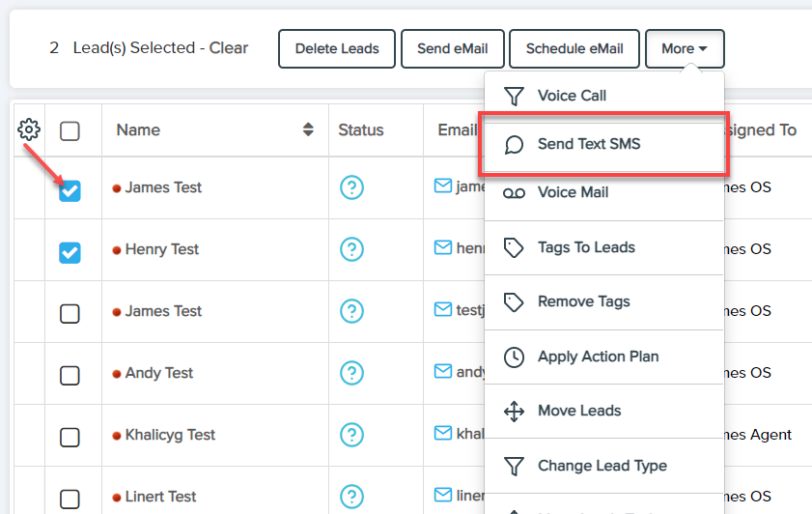Open the table settings gear icon
This screenshot has height=514, width=812.
pos(29,129)
